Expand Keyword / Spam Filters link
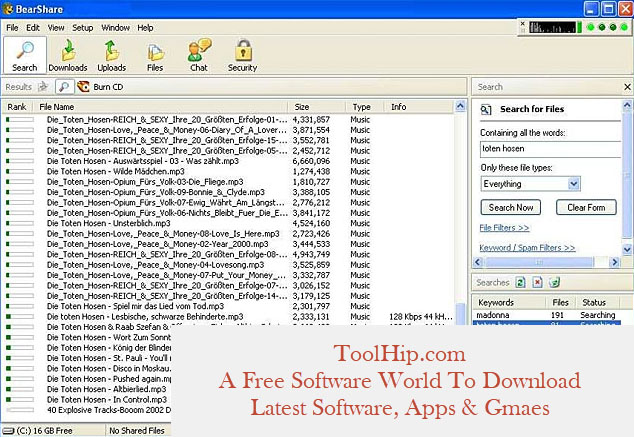 (x=527, y=247)
